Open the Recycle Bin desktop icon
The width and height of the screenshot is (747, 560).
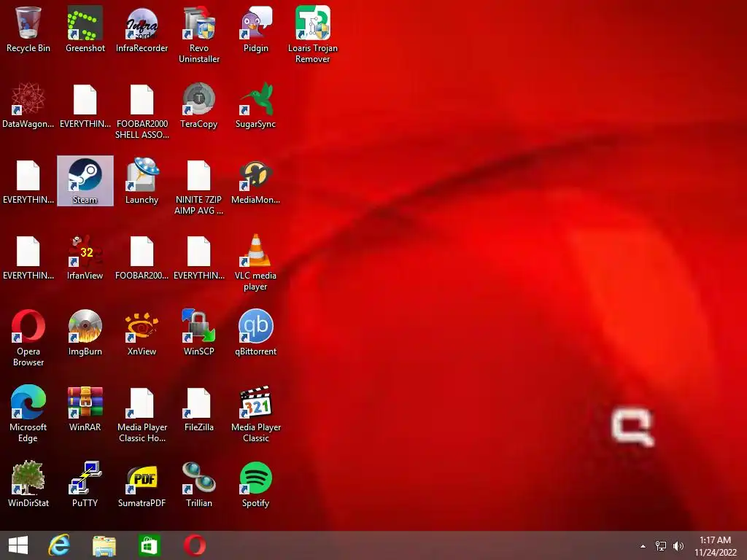pyautogui.click(x=28, y=29)
